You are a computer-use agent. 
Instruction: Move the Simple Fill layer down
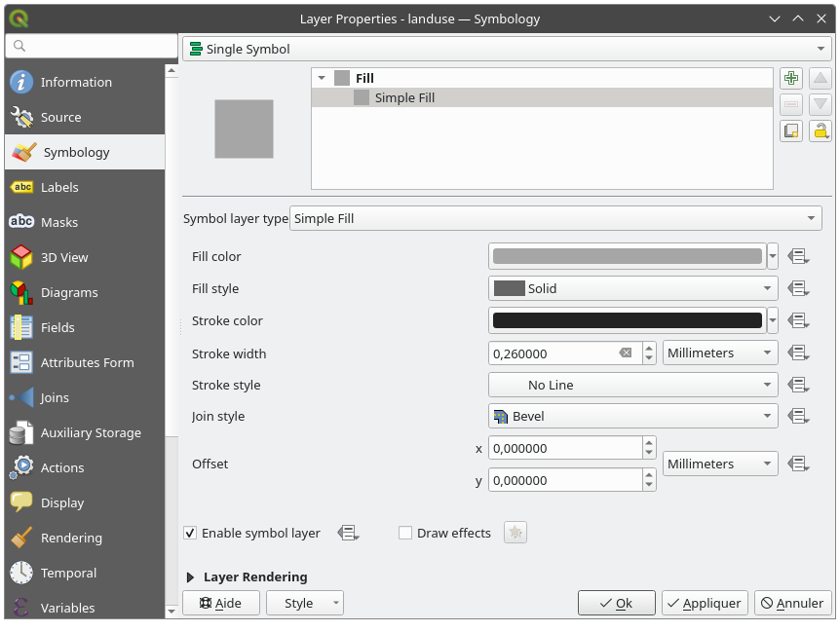820,104
